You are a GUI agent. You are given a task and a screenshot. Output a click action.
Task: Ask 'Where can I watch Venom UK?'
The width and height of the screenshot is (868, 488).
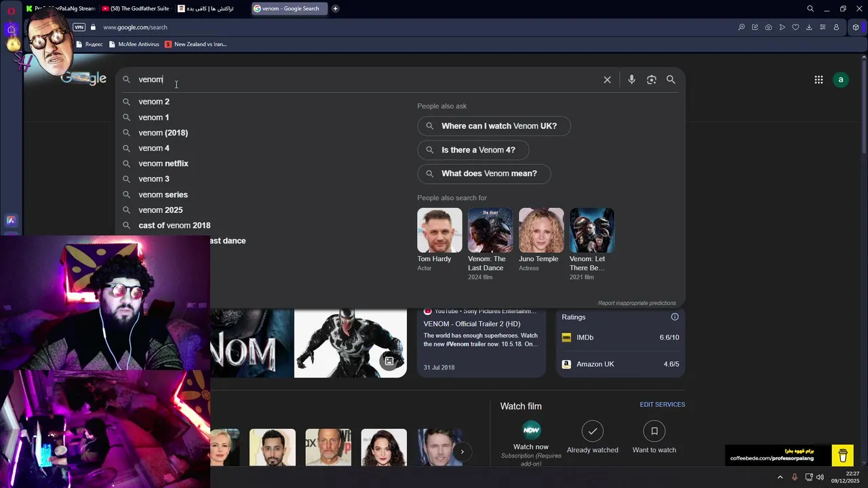tap(494, 126)
